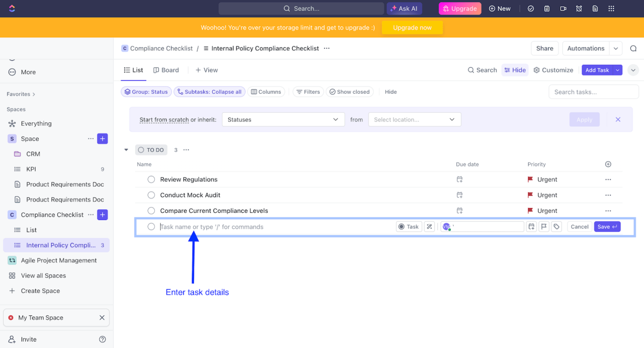Set due date for Compare Current Compliance Levels
Screen dimensions: 644x348
[x=459, y=211]
